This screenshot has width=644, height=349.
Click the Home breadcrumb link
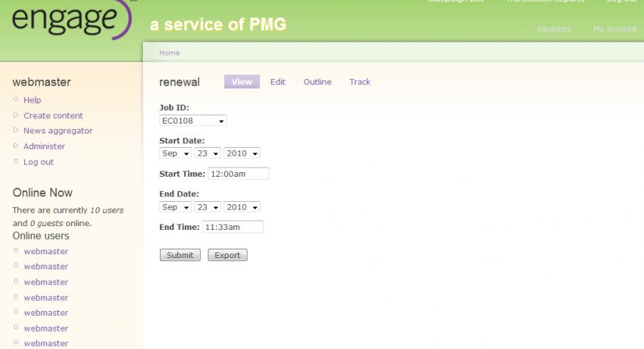click(x=170, y=52)
